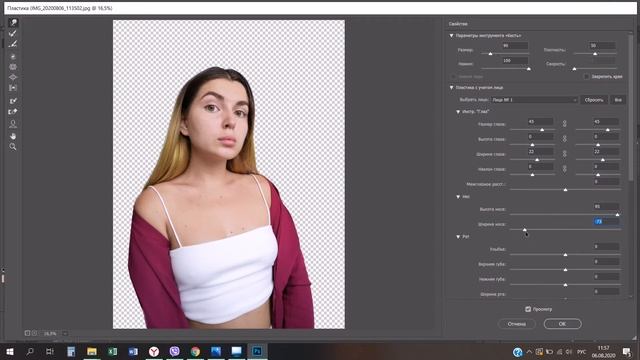The width and height of the screenshot is (640, 360).
Task: Open Windows taskbar search
Action: coord(30,351)
